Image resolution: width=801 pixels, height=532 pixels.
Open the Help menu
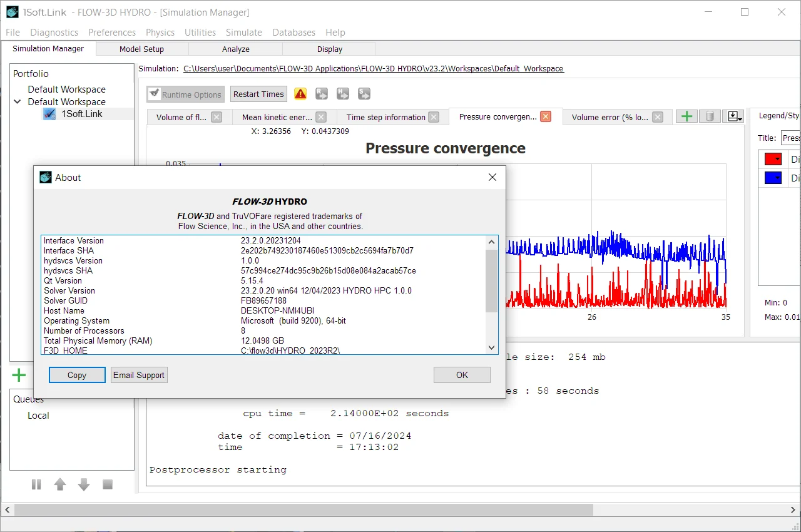pos(335,32)
